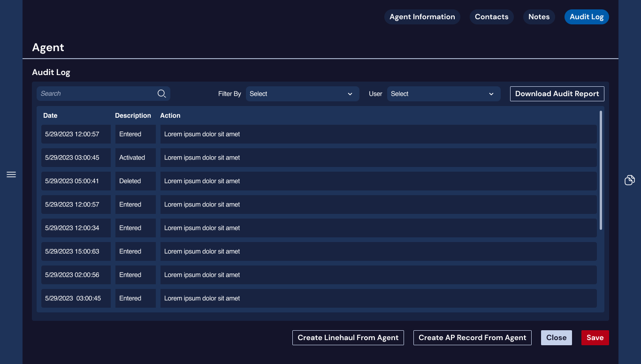Image resolution: width=641 pixels, height=364 pixels.
Task: Click date 5/29/2023 02:00:56
Action: tap(76, 275)
